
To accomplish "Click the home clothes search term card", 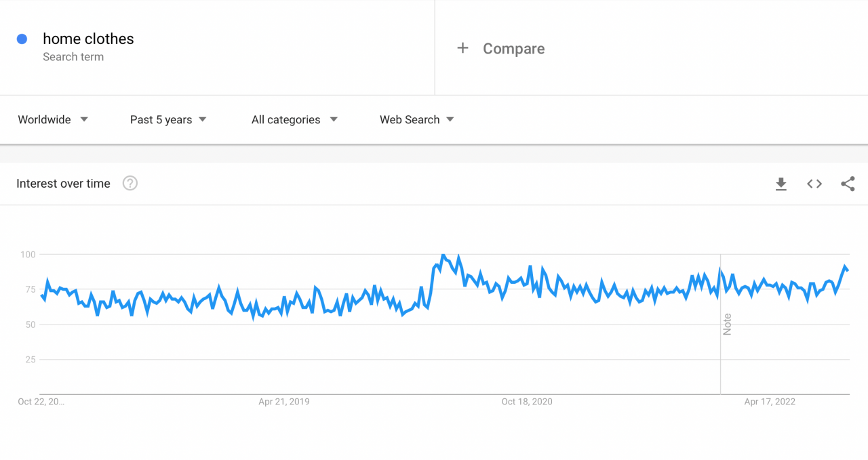I will (x=87, y=39).
